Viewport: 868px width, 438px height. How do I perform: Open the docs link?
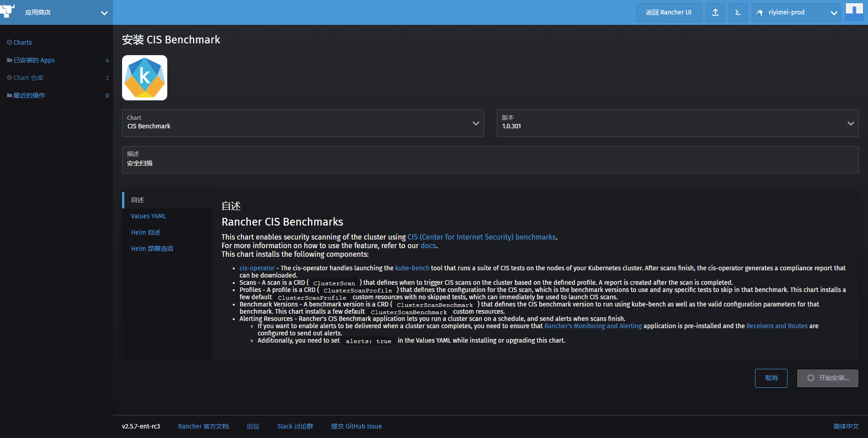428,245
